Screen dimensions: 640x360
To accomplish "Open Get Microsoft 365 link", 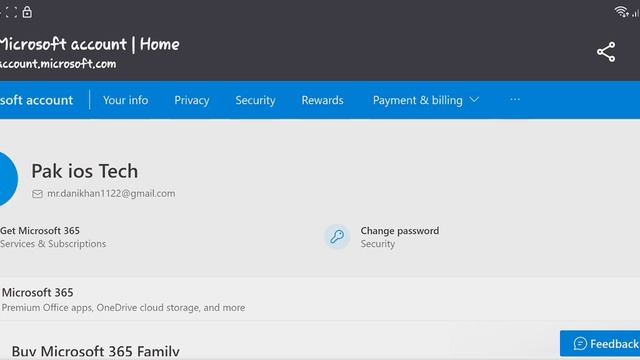I will point(40,231).
